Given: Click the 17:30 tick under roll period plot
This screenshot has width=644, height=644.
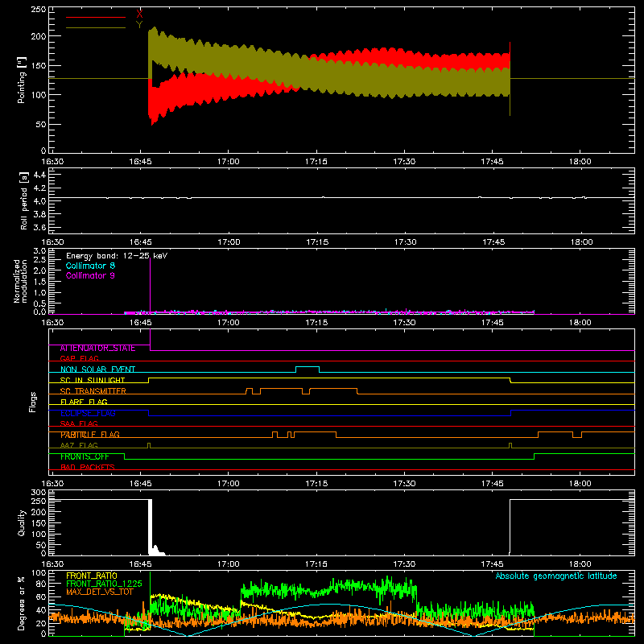Looking at the screenshot, I should click(x=406, y=242).
